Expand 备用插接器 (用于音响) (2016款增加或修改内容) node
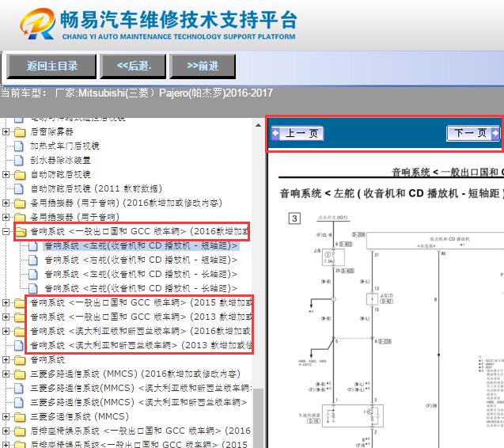The width and height of the screenshot is (504, 448). [6, 203]
